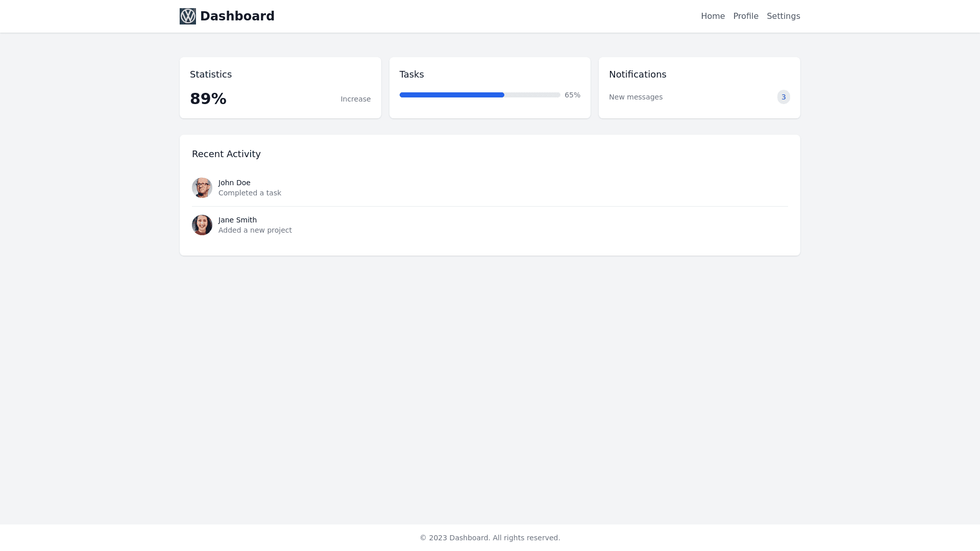Open the Home navigation link
This screenshot has height=551, width=980.
713,16
